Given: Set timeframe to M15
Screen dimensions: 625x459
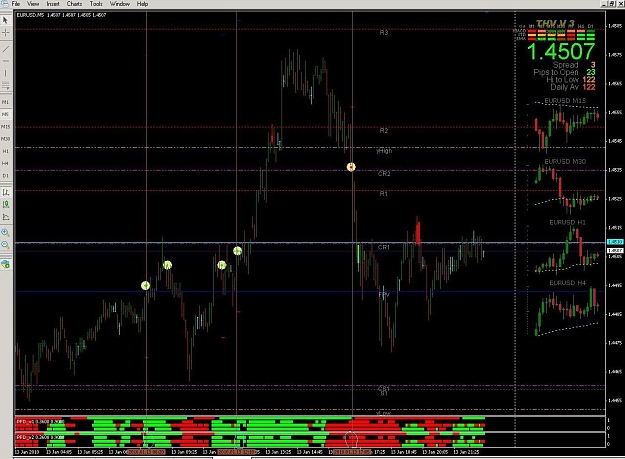Looking at the screenshot, I should (6, 127).
